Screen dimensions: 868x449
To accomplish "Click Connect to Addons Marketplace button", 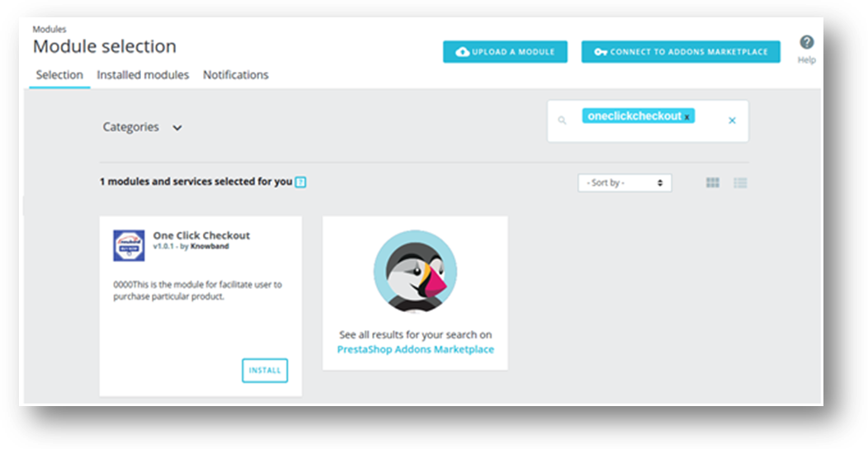I will [681, 51].
